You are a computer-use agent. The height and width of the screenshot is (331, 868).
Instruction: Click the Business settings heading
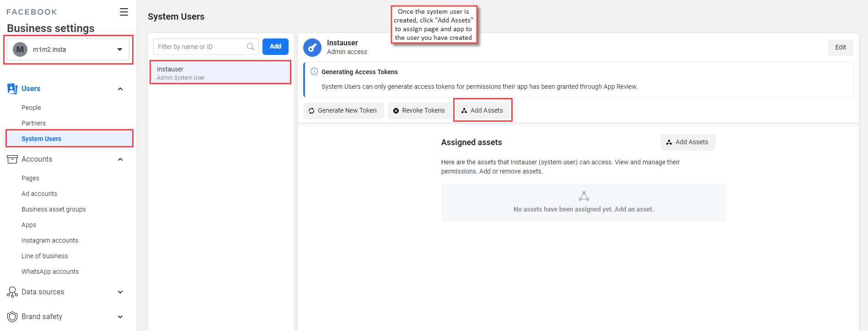click(51, 28)
